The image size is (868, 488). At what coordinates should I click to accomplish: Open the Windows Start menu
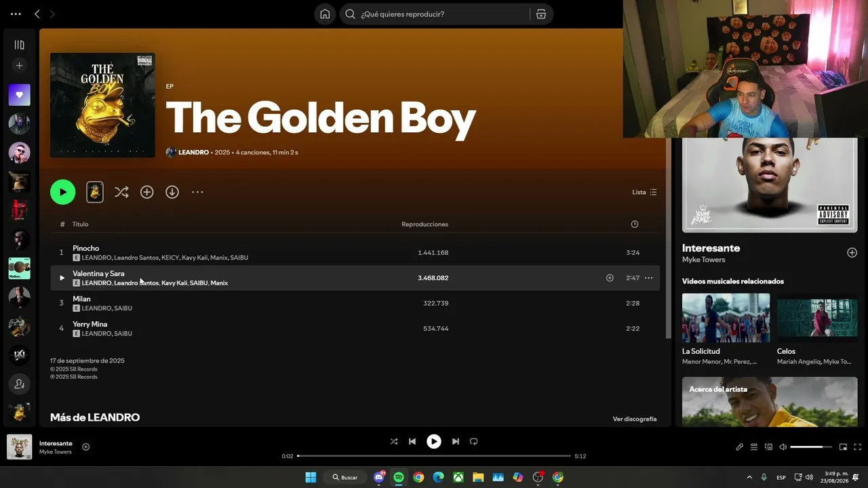[x=311, y=477]
